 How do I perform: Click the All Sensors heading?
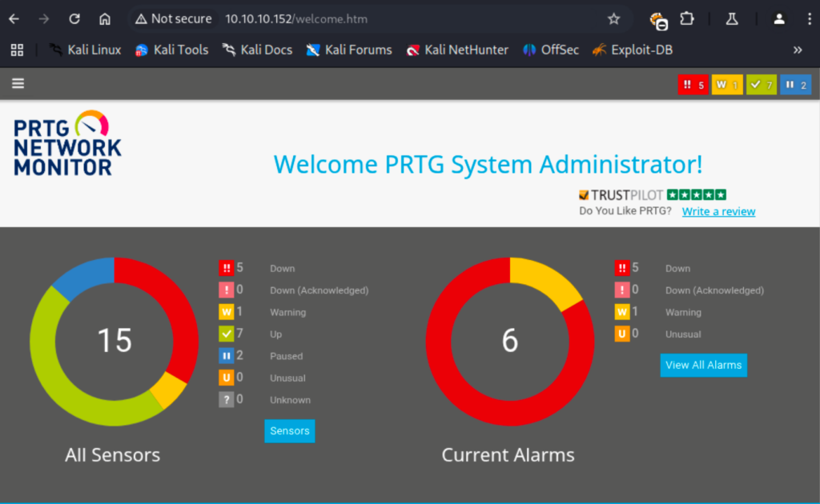click(112, 455)
